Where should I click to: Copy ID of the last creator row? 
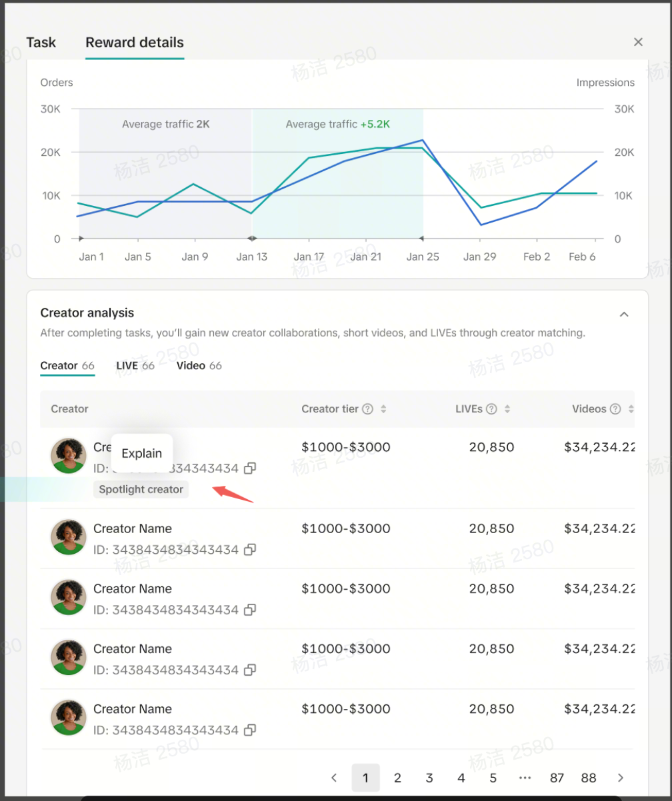[x=250, y=730]
